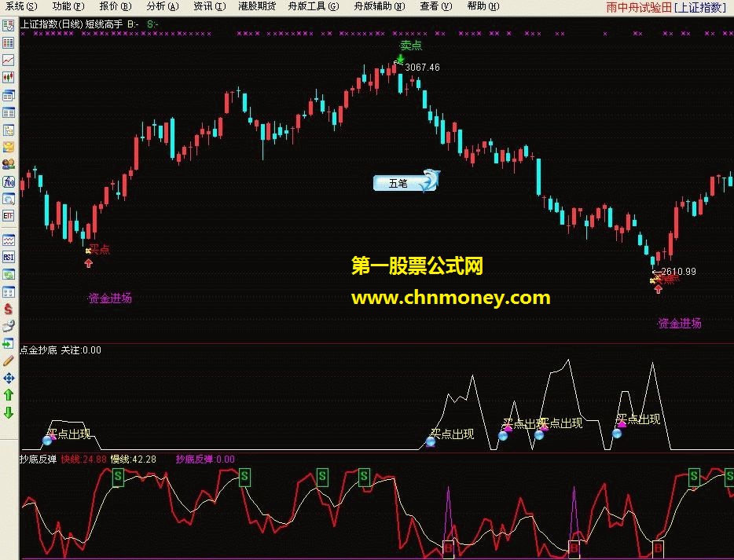The height and width of the screenshot is (560, 734).
Task: Click the 2610.99 low price label
Action: [679, 271]
